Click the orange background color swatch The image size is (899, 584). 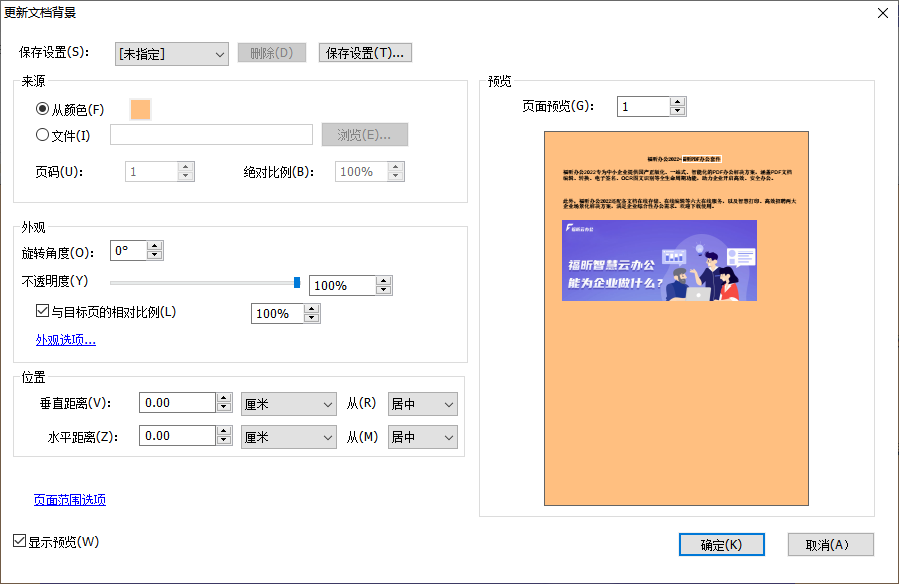pyautogui.click(x=139, y=109)
